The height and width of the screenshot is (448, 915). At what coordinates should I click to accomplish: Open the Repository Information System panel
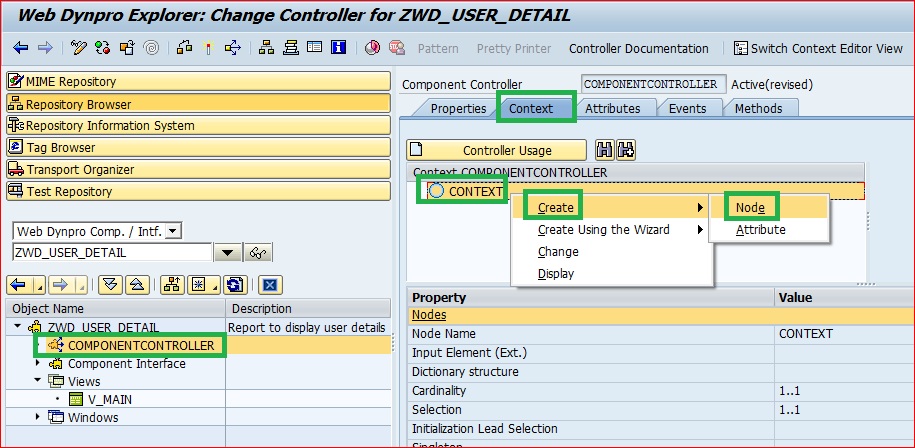tap(198, 125)
